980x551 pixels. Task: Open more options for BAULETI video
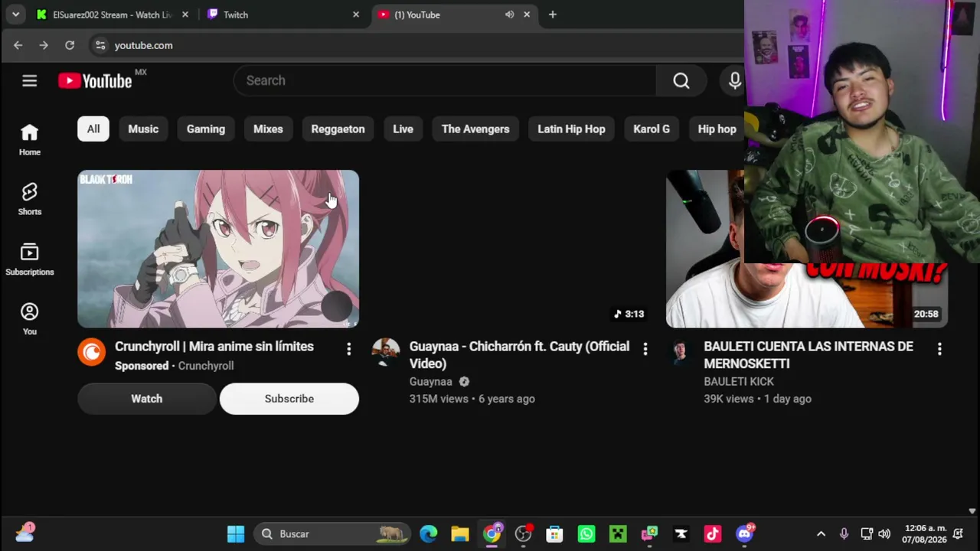939,349
